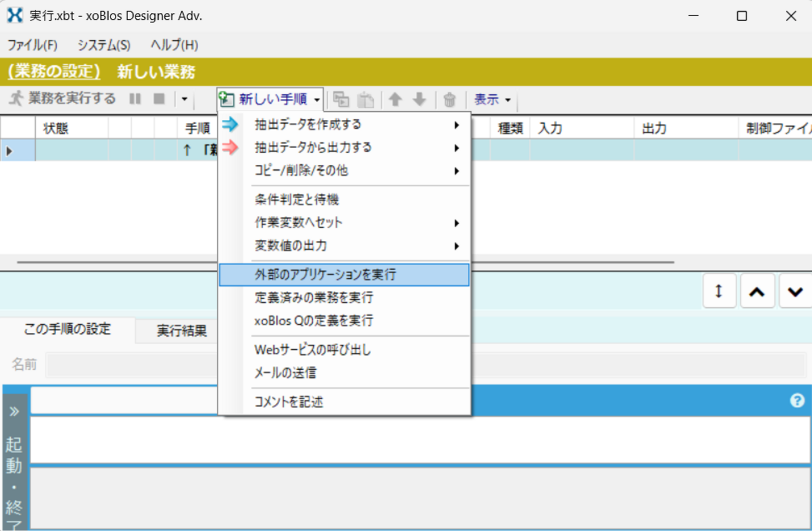
Task: Expand 作業変数へセット submenu
Action: click(344, 223)
